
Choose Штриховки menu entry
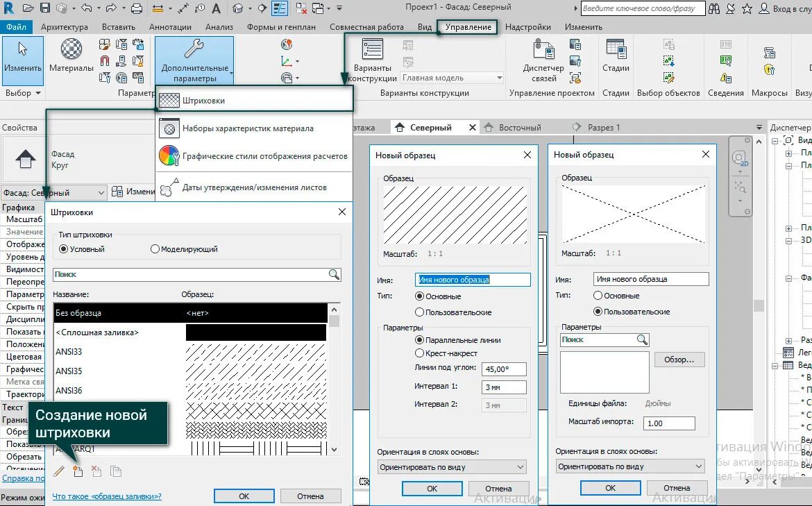[255, 101]
